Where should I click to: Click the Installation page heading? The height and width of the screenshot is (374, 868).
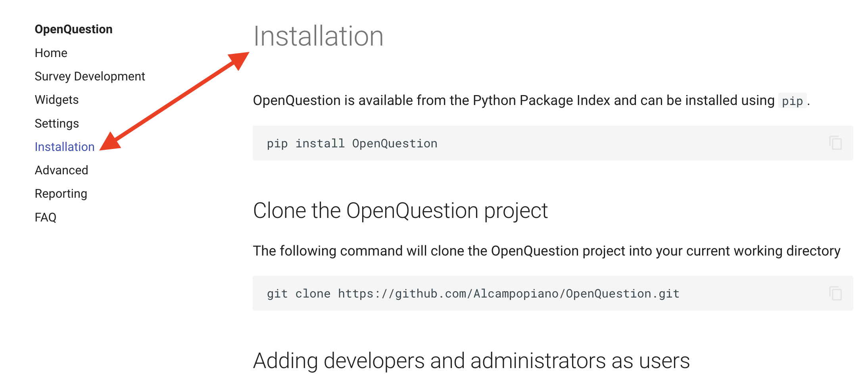pos(319,36)
